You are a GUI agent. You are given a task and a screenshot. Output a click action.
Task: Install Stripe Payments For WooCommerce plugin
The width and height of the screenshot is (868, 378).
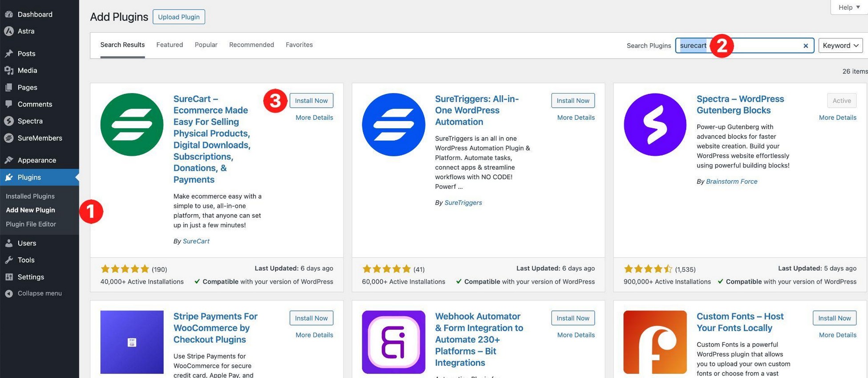(x=311, y=318)
